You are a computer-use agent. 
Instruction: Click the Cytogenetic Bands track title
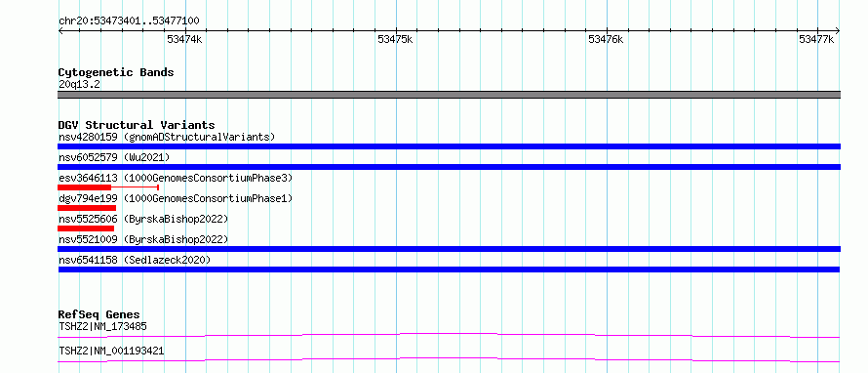[116, 72]
